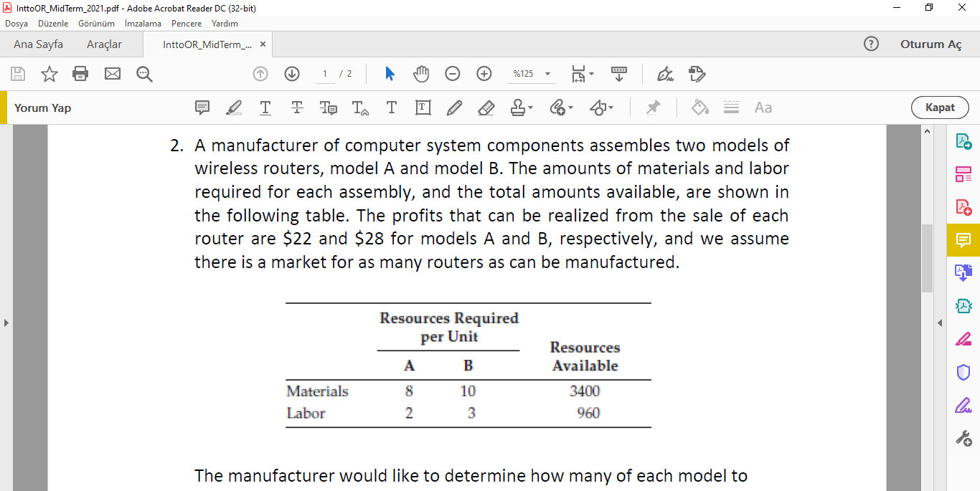Switch to the Selection arrow tool
The height and width of the screenshot is (491, 980).
(x=390, y=73)
